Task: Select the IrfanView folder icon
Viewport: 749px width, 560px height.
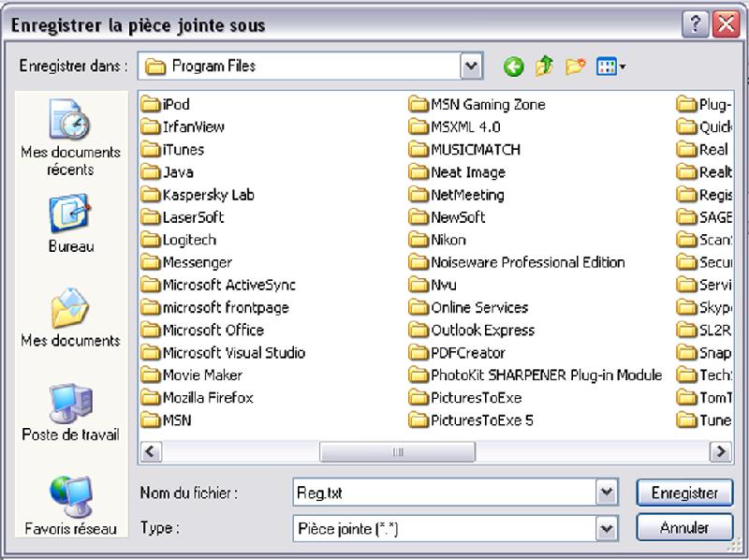Action: coord(150,126)
